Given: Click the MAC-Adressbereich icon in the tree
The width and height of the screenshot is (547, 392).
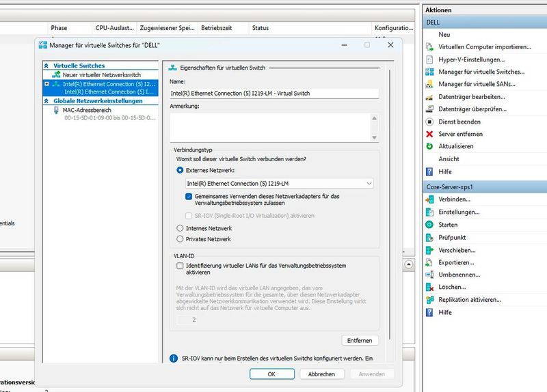Looking at the screenshot, I should pyautogui.click(x=56, y=110).
